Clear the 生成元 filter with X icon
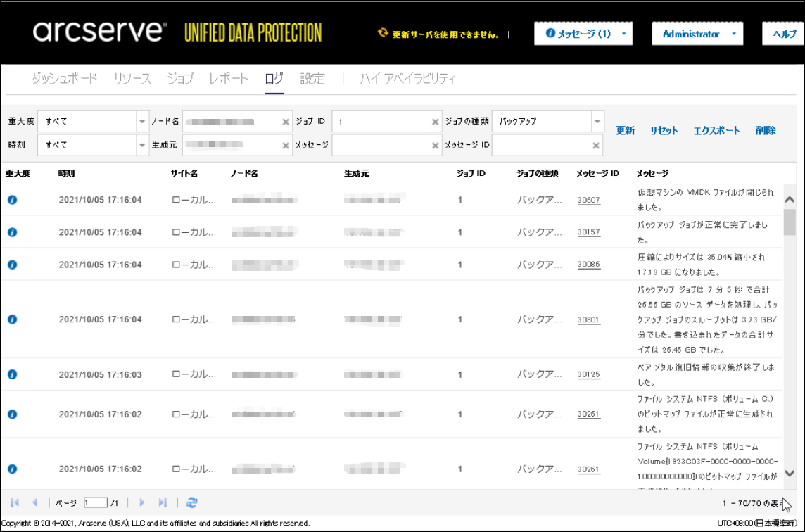This screenshot has height=532, width=805. (286, 146)
